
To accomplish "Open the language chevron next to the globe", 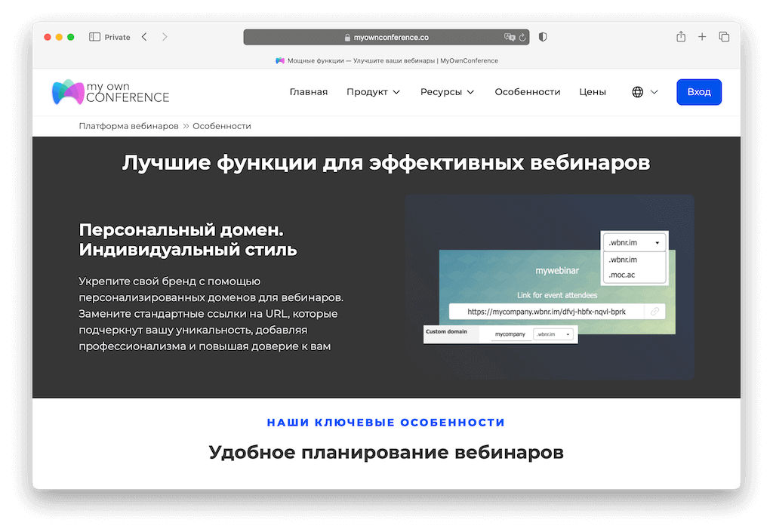I will pos(655,91).
